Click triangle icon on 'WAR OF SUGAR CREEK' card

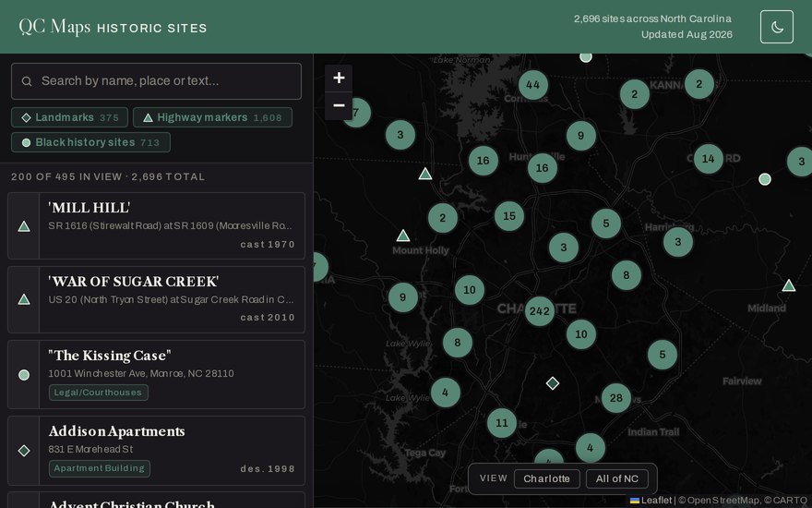pyautogui.click(x=24, y=299)
